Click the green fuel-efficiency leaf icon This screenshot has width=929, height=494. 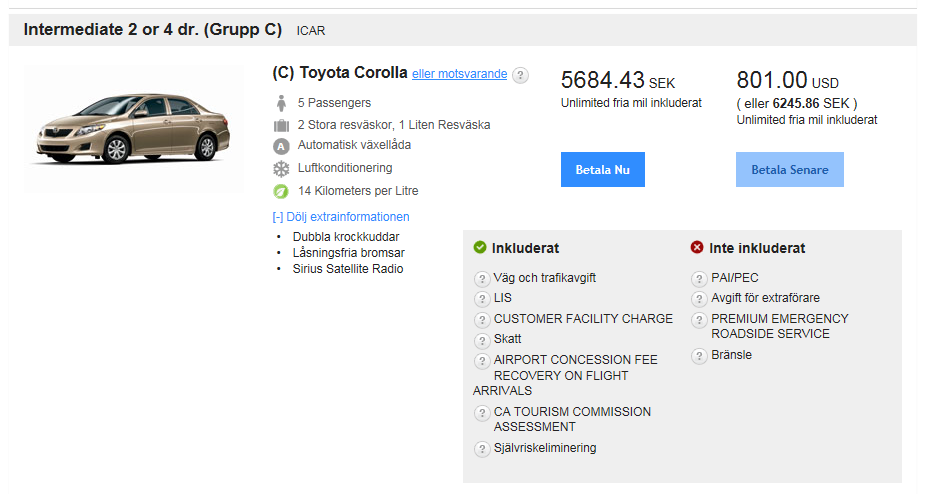[x=281, y=191]
